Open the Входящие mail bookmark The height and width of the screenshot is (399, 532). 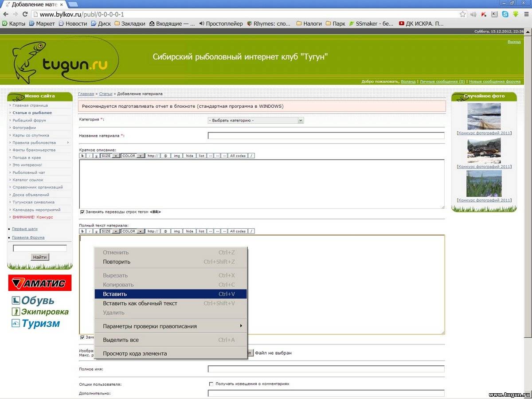pos(172,23)
